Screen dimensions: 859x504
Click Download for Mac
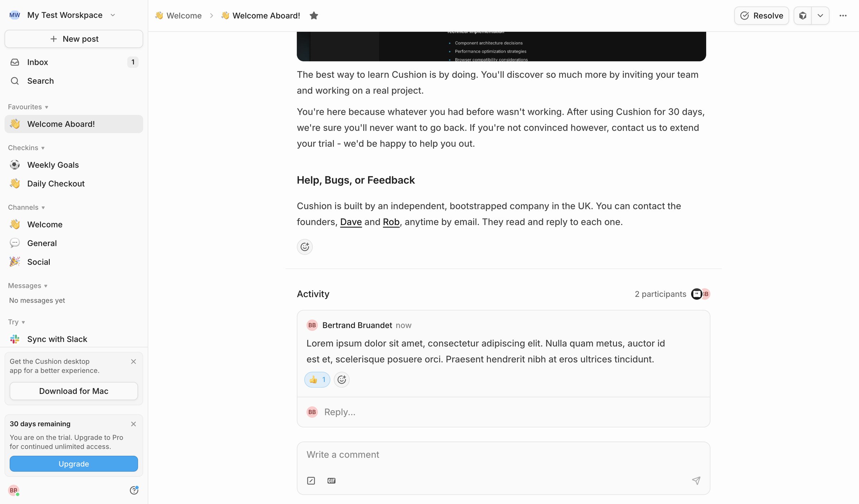(x=74, y=391)
